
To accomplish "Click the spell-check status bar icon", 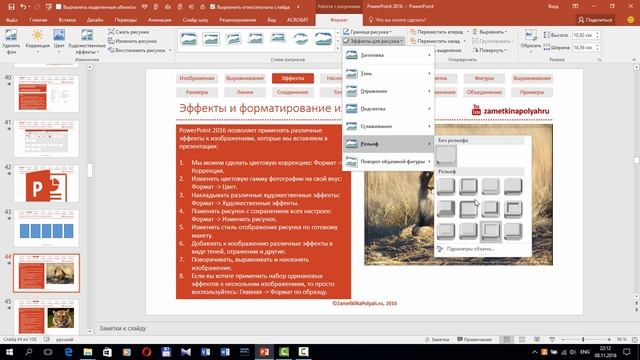I will tap(47, 339).
